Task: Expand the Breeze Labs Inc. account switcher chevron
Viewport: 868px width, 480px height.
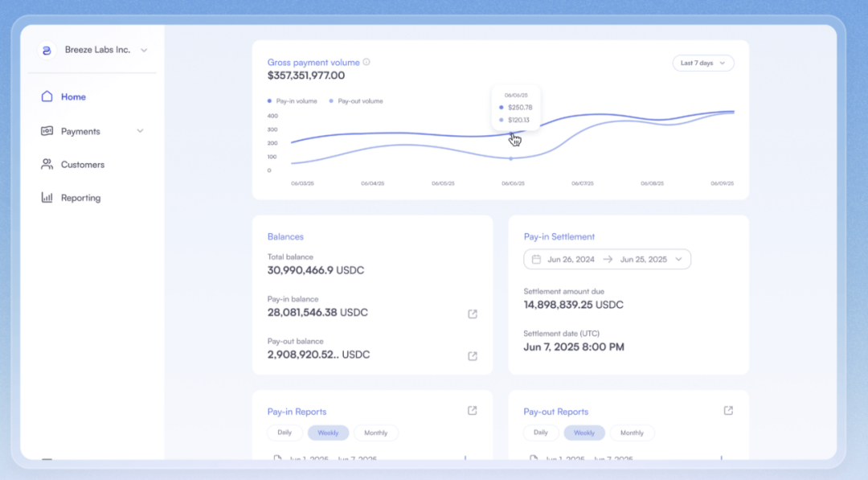Action: coord(144,51)
